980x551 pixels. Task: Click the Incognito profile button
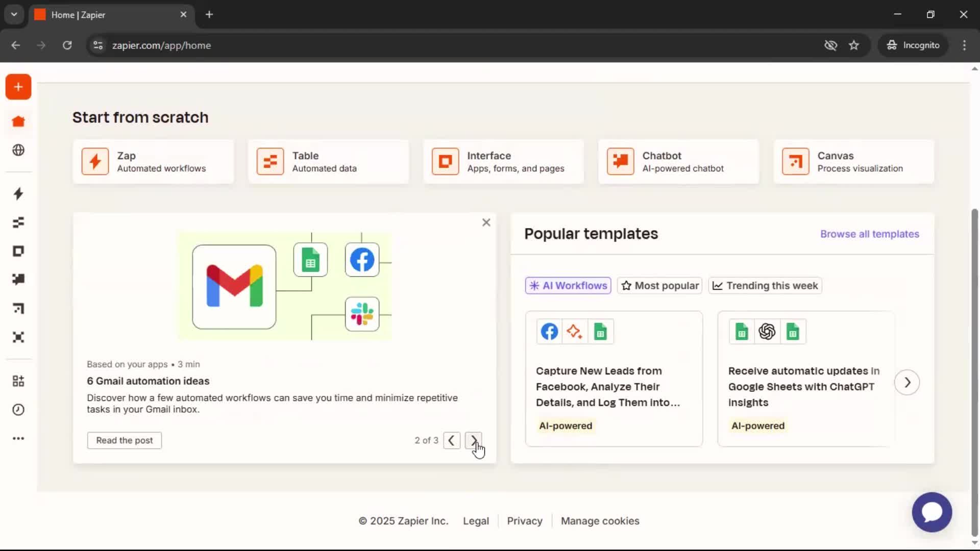(x=913, y=45)
